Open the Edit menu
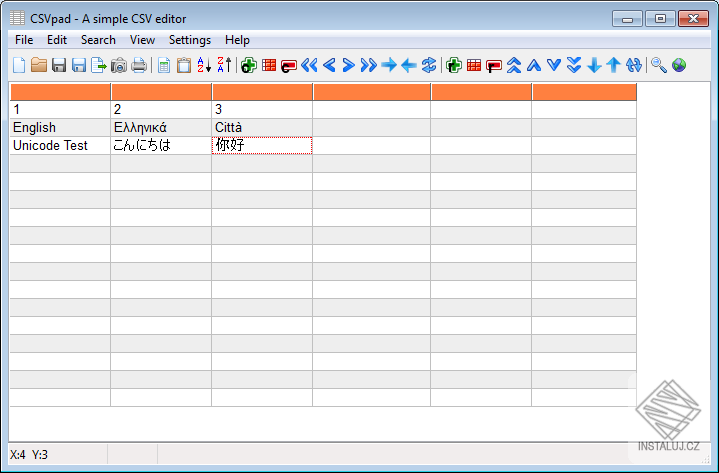719x473 pixels. (57, 40)
